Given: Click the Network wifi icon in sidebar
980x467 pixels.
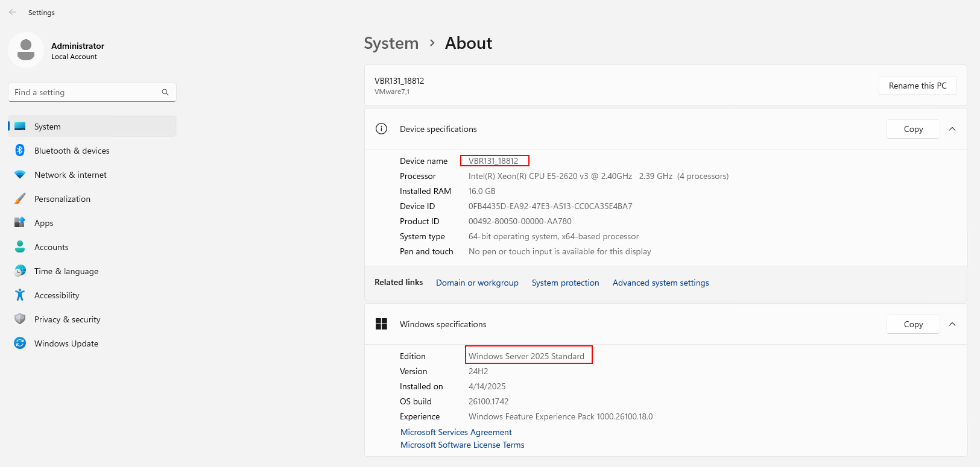Looking at the screenshot, I should pyautogui.click(x=20, y=175).
